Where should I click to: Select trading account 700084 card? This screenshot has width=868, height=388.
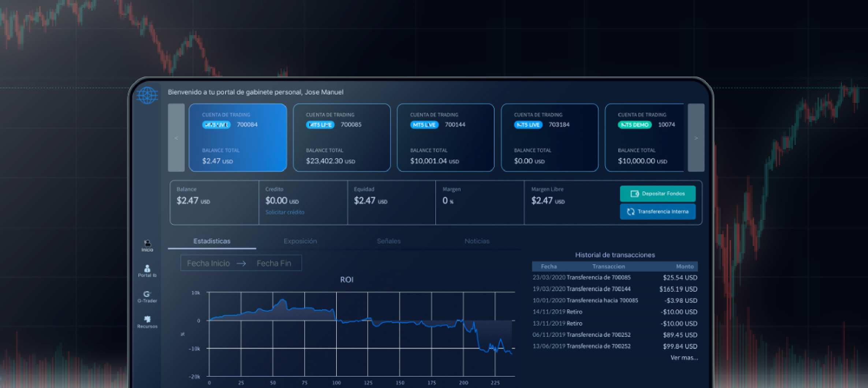[238, 138]
